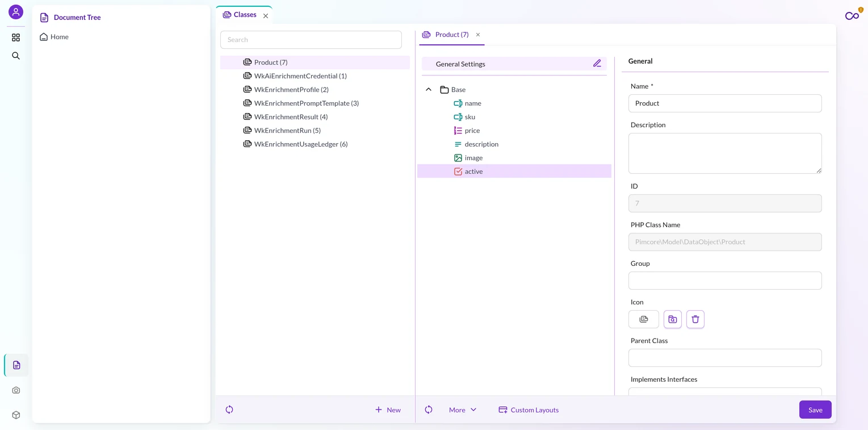Select the name field label in tree
The image size is (868, 430).
[473, 103]
